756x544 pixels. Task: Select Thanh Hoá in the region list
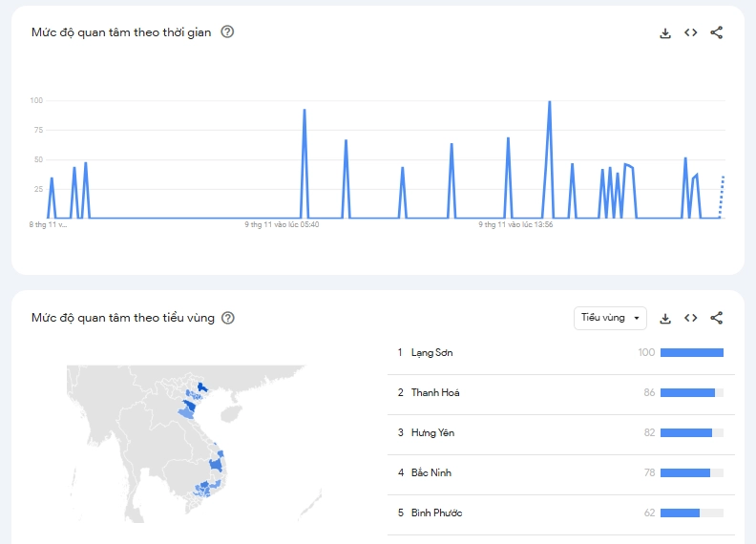[435, 393]
